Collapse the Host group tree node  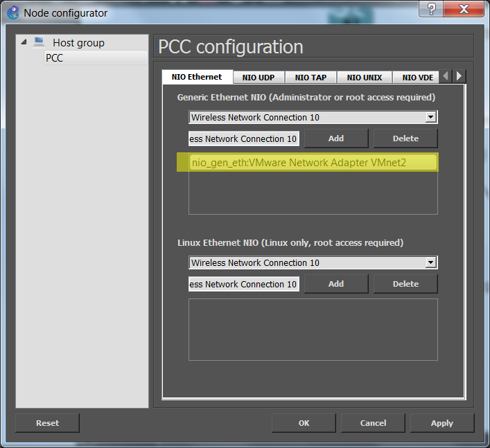tap(24, 42)
